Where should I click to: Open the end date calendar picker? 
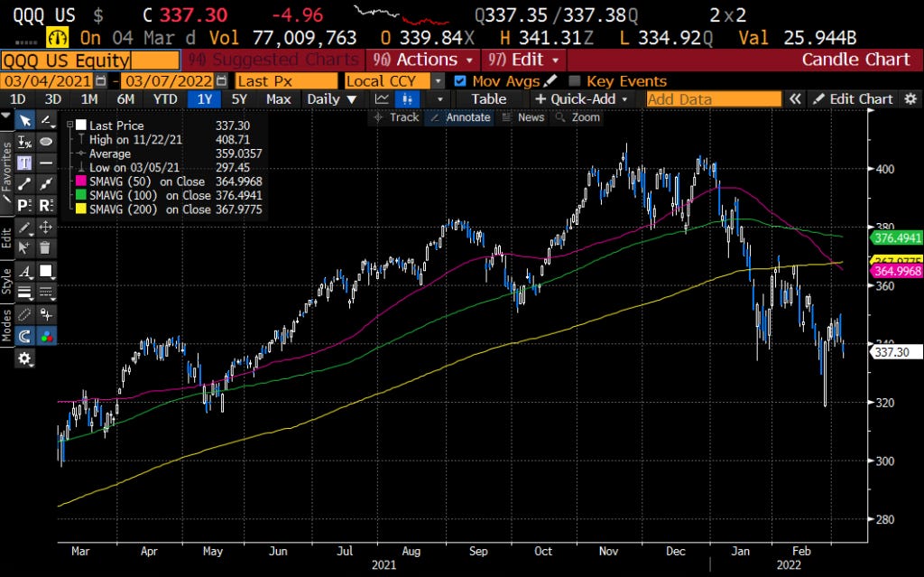(222, 81)
